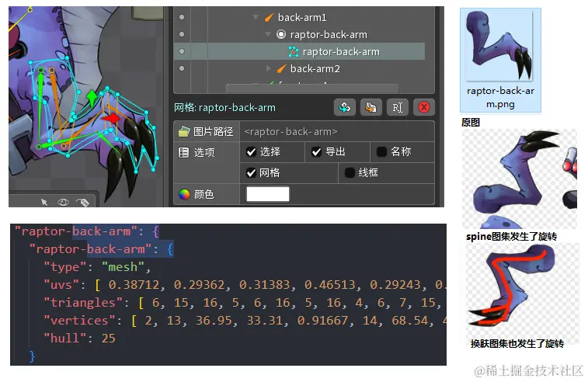Toggle the visibility dot on the raptor-back-arm slot row
Viewport: 588px width, 382px height.
pos(182,34)
